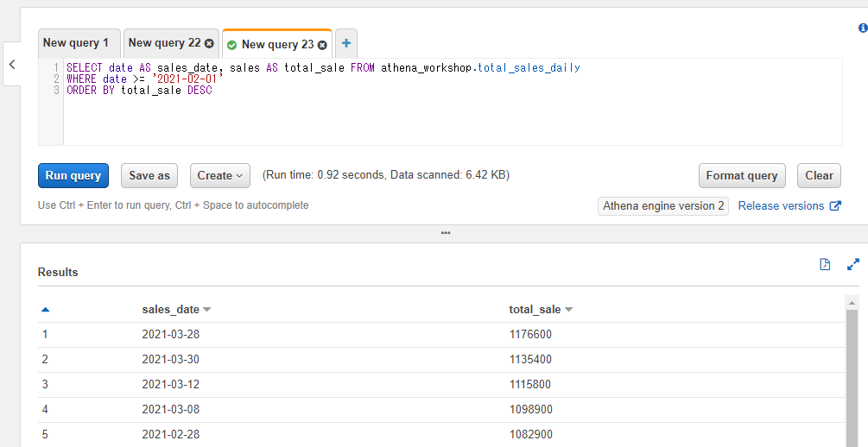868x447 pixels.
Task: Select the cell 2021-02-28
Action: (170, 434)
